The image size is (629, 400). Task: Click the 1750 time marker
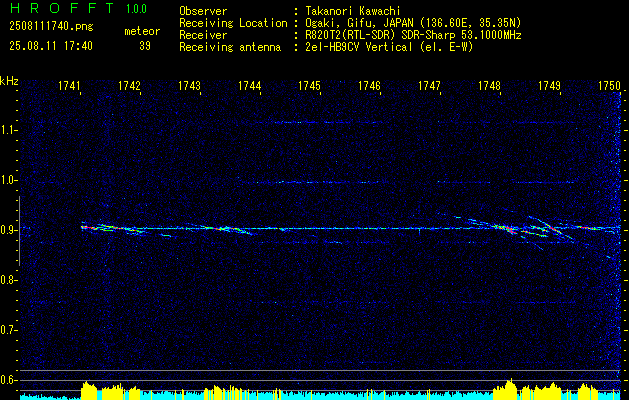click(609, 85)
